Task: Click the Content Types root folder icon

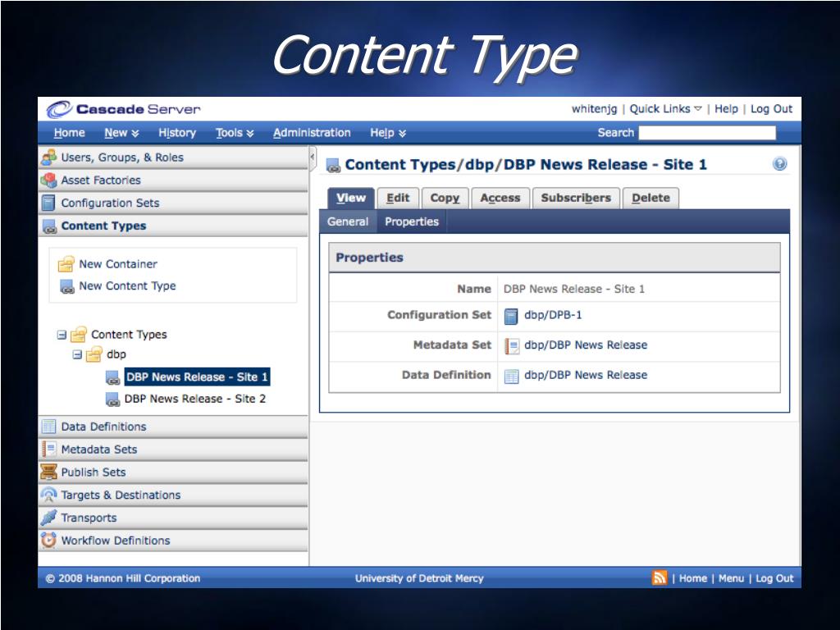Action: point(78,335)
